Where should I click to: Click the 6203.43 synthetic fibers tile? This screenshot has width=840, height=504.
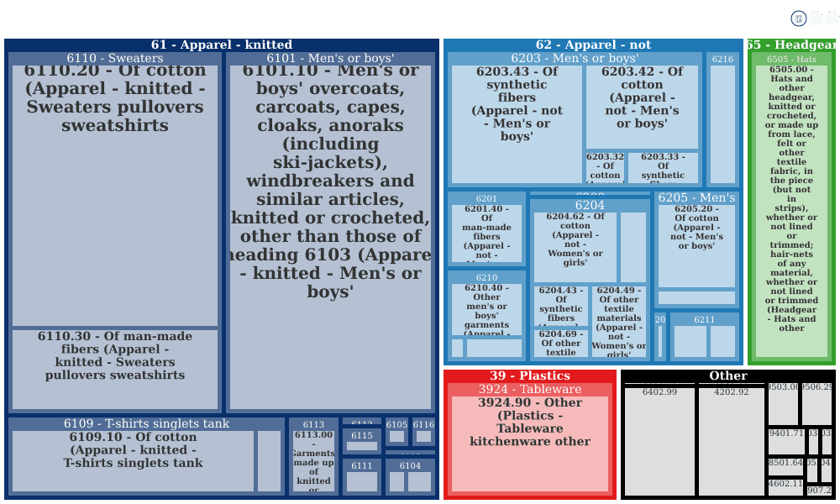[517, 124]
